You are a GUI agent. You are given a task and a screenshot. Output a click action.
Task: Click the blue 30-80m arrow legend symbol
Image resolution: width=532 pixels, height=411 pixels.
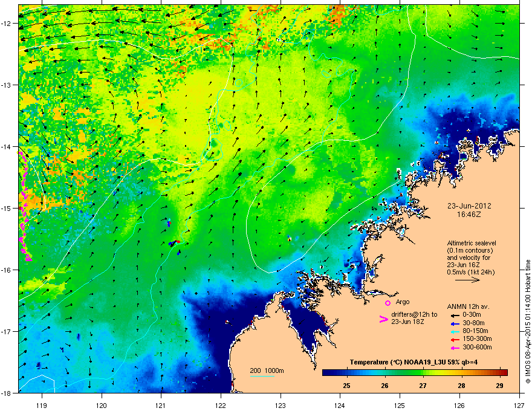click(x=455, y=323)
